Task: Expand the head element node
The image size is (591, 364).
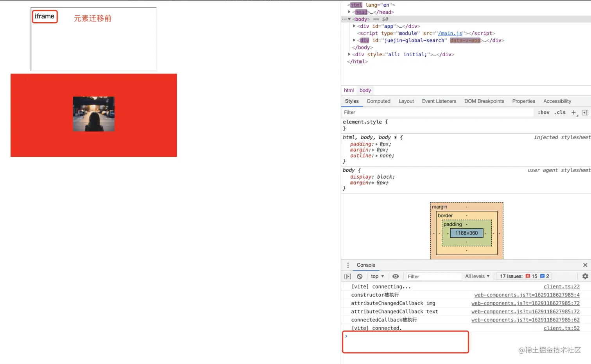Action: click(349, 12)
